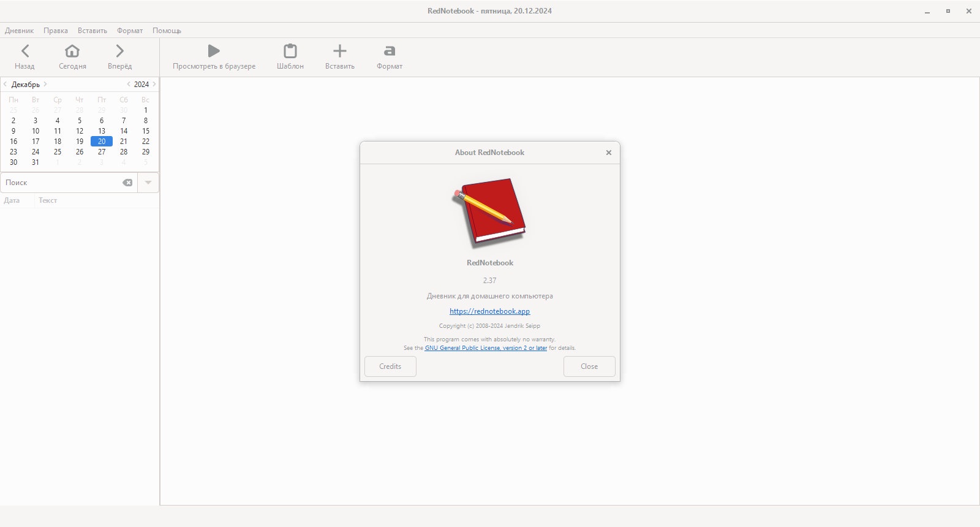The width and height of the screenshot is (980, 527).
Task: Open the Правка menu
Action: point(56,31)
